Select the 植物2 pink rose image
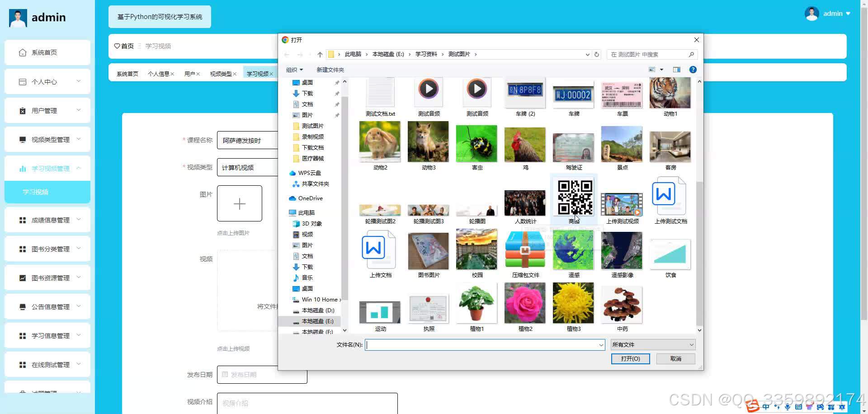The height and width of the screenshot is (414, 868). point(525,307)
